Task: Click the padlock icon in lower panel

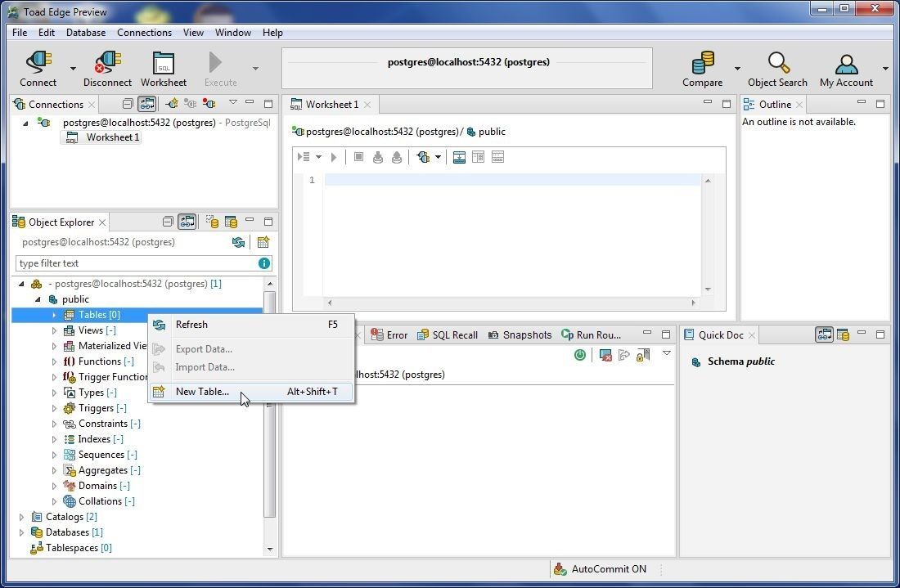Action: coord(643,355)
